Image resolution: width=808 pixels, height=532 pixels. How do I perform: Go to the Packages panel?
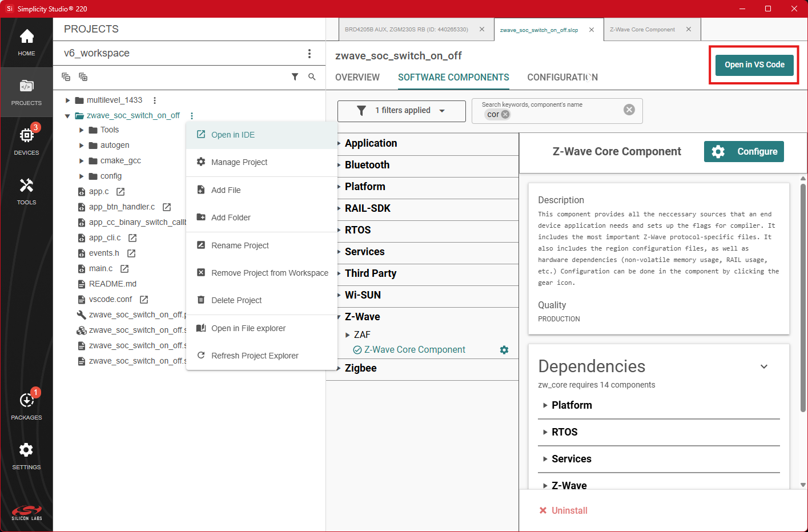(26, 406)
